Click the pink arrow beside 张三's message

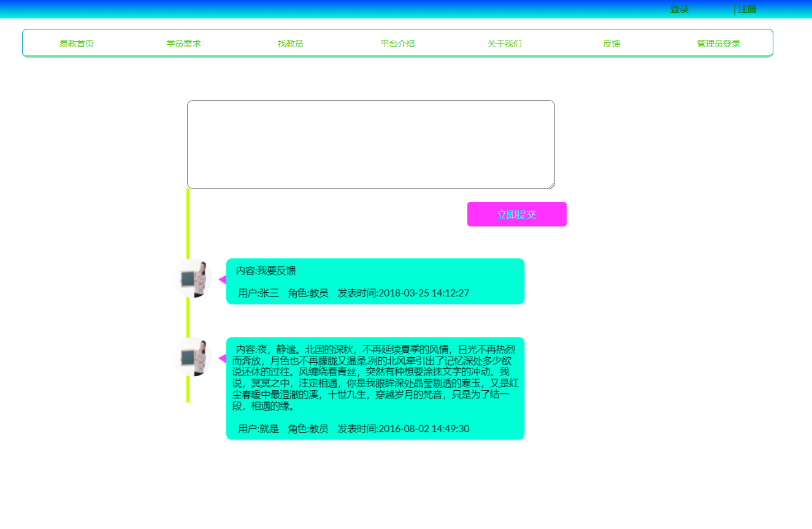pyautogui.click(x=223, y=278)
